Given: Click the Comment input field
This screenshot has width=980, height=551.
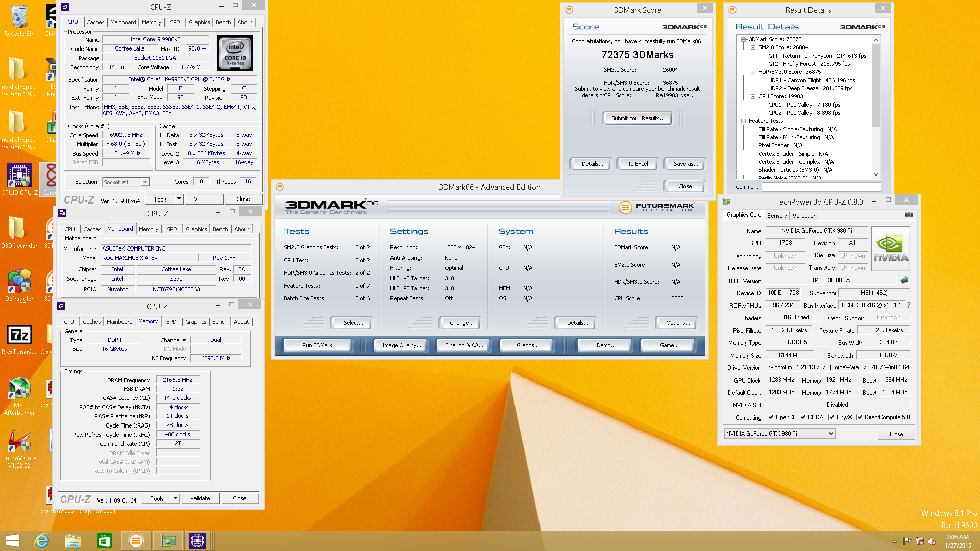Looking at the screenshot, I should point(821,187).
